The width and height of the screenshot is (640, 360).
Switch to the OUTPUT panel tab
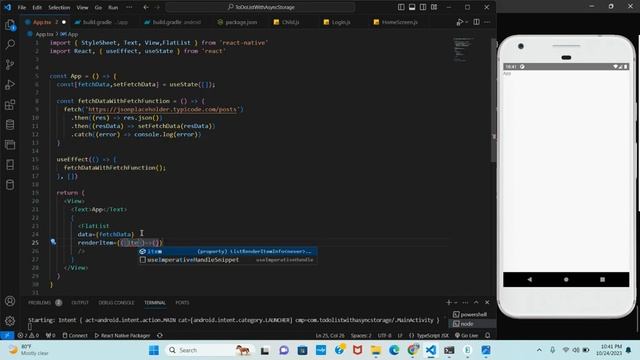point(80,302)
